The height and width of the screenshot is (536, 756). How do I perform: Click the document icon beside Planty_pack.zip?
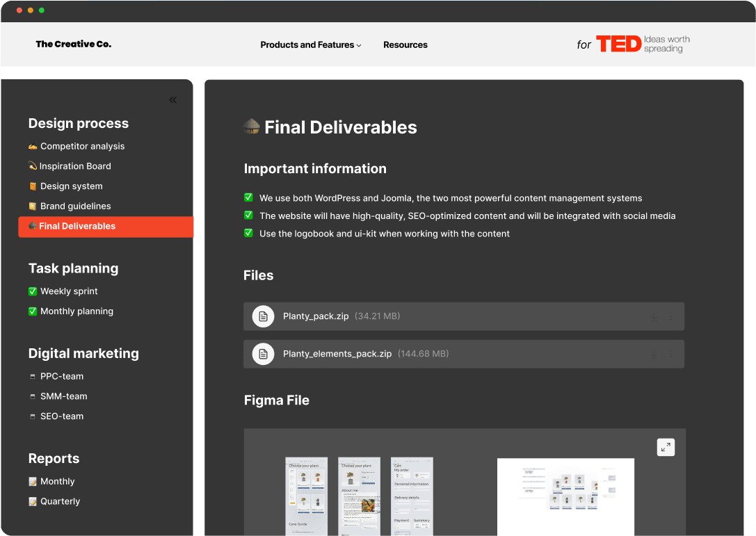263,316
